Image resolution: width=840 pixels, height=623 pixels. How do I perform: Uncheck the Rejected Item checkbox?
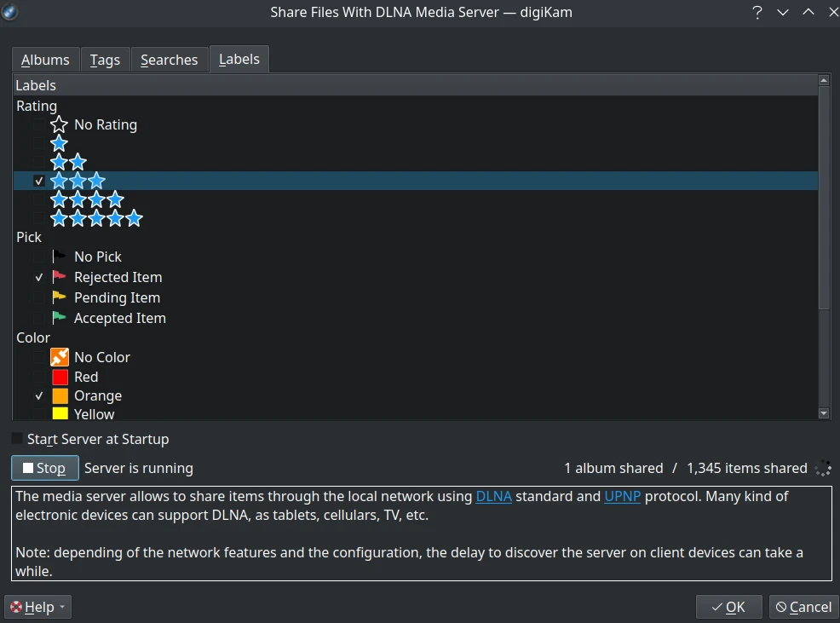tap(38, 277)
